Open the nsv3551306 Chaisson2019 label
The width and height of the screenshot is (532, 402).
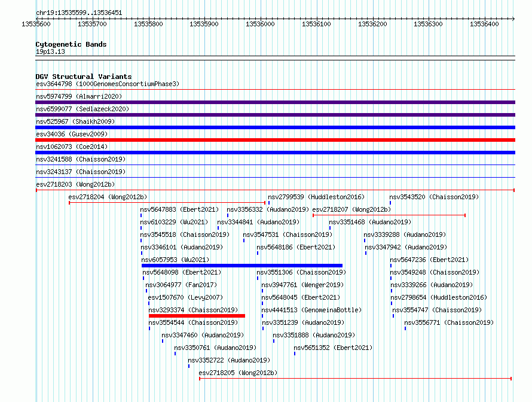(301, 272)
